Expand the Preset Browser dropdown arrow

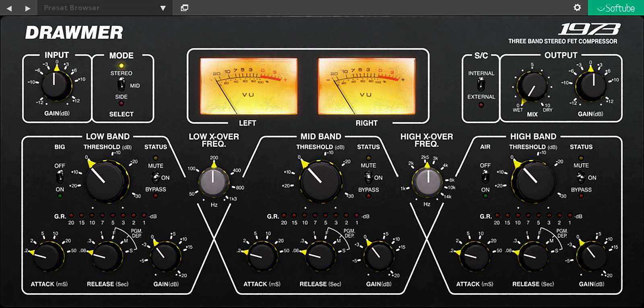163,8
